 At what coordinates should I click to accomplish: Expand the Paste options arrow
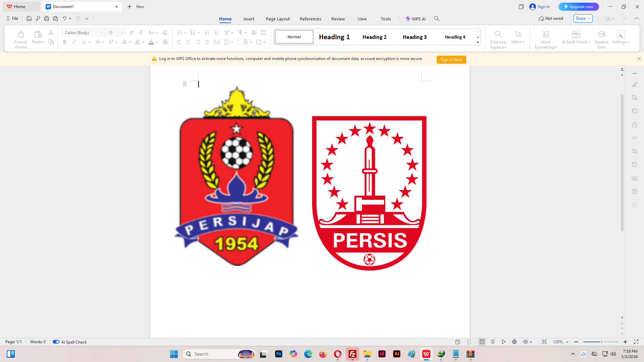click(43, 42)
